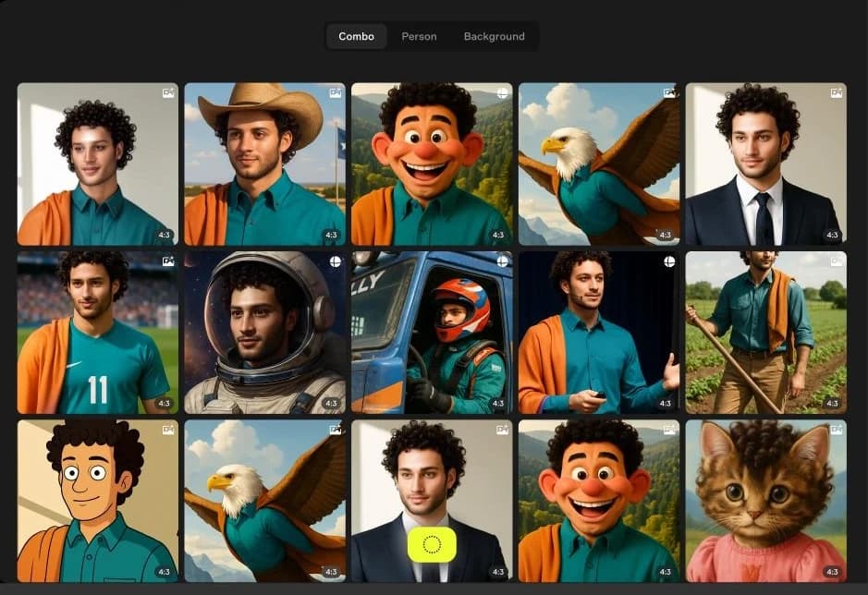Open the bottom-row clown cartoon thumbnail
This screenshot has width=868, height=595.
tap(599, 501)
